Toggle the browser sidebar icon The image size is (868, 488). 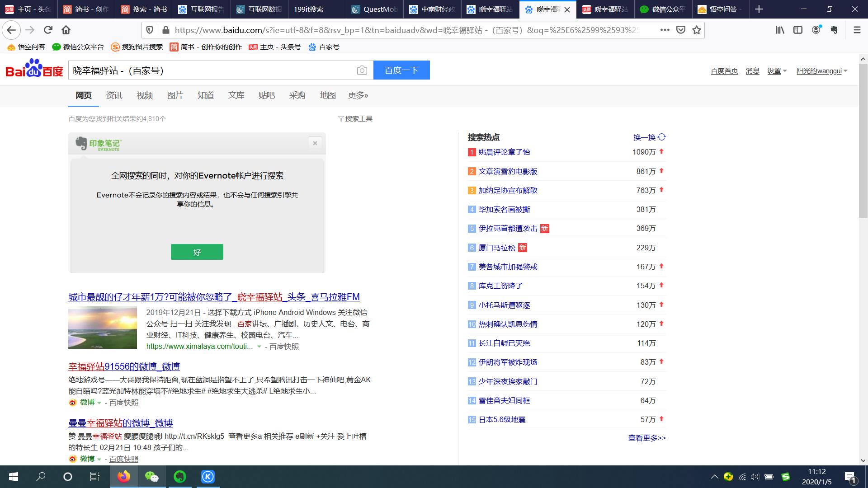point(798,30)
